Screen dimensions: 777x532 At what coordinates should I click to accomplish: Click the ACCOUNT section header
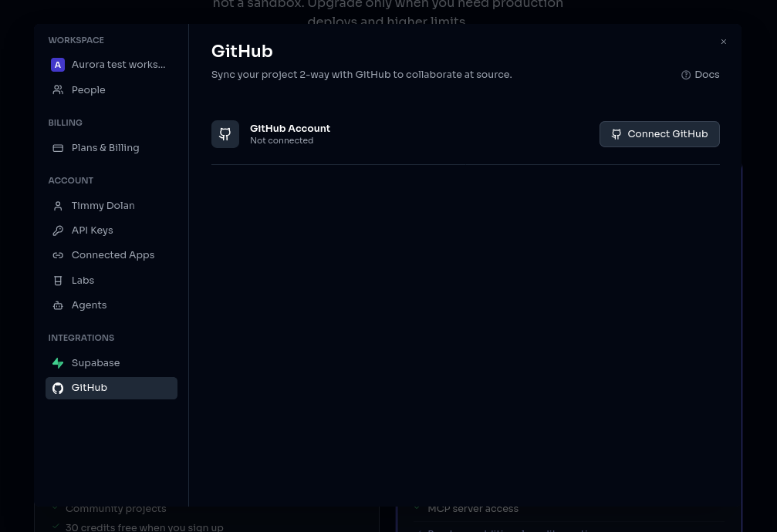click(71, 180)
